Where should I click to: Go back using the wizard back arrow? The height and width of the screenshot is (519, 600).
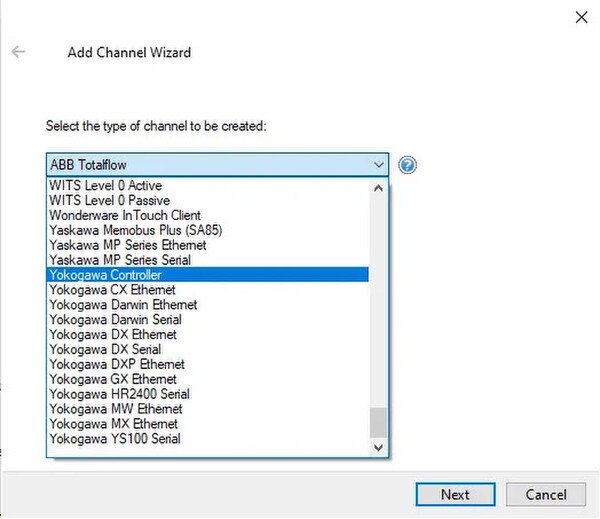18,51
